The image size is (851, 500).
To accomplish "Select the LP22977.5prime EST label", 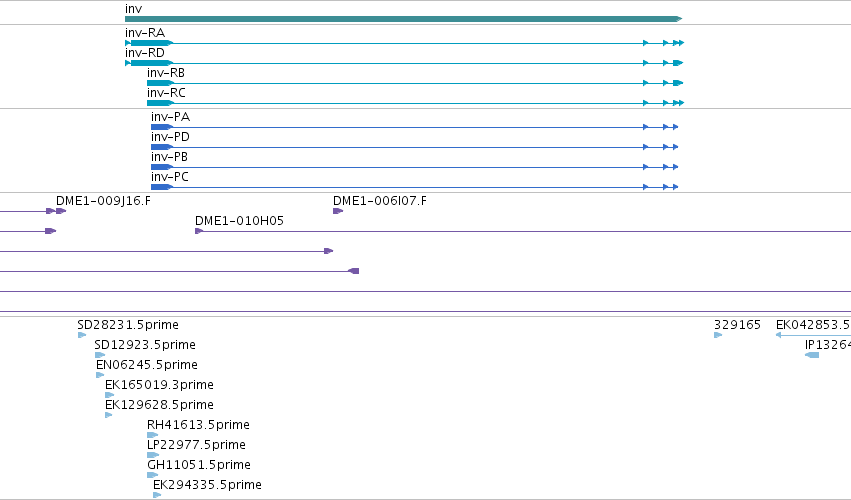I will coord(196,445).
